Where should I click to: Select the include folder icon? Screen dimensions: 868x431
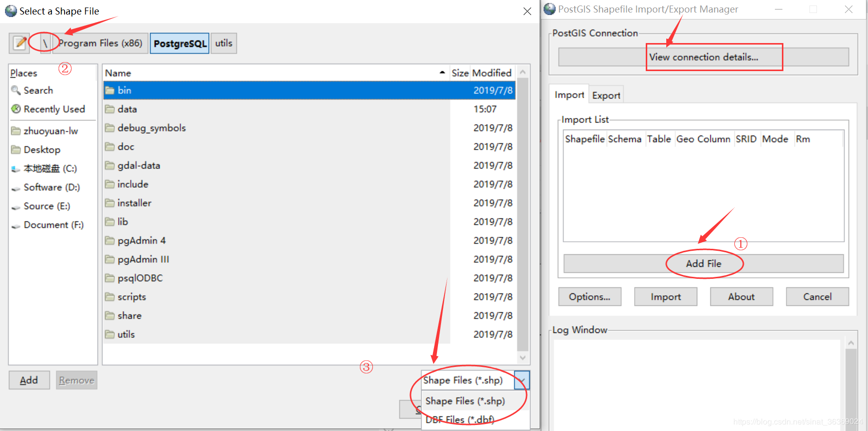click(110, 184)
